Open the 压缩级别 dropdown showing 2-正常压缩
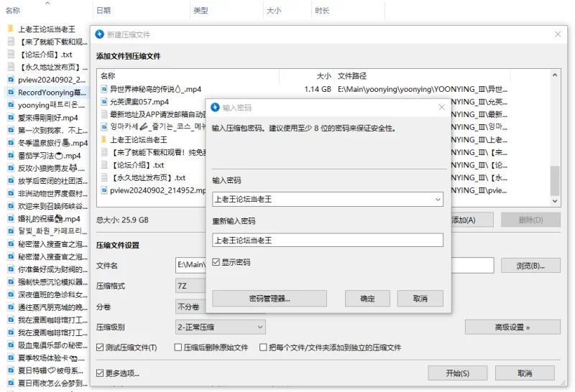 click(221, 327)
